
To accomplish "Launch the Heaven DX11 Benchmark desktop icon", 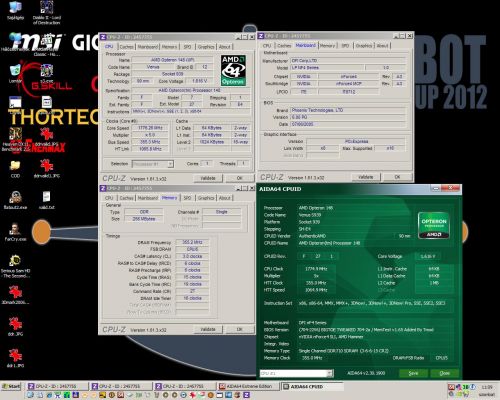I will [15, 139].
